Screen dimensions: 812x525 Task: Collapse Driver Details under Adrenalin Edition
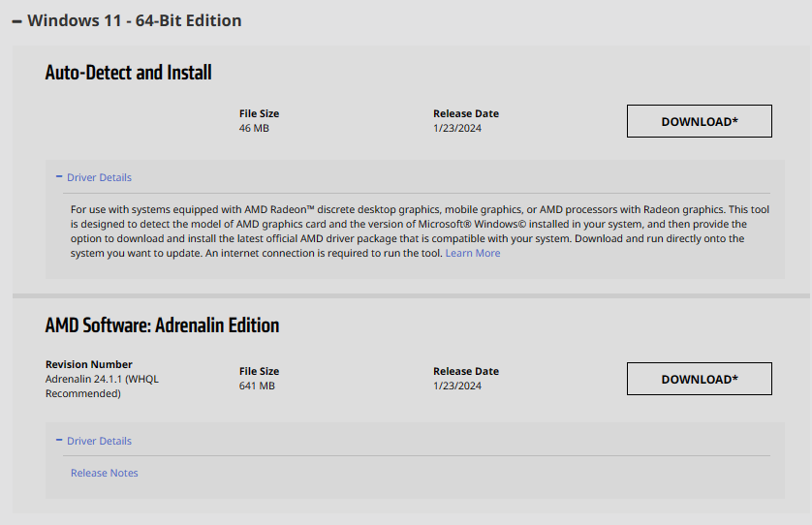tap(94, 441)
